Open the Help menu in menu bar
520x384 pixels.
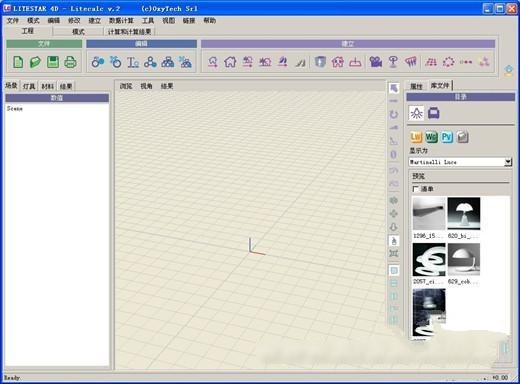tap(209, 21)
